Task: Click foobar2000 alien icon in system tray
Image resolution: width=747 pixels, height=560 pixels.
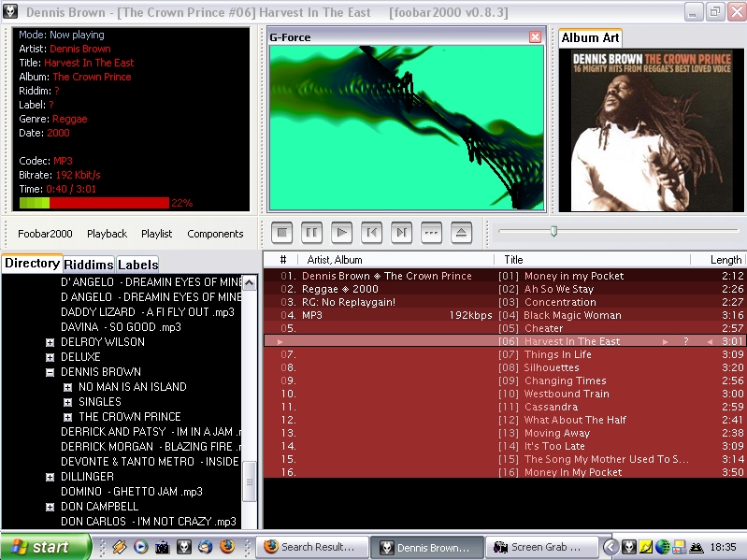Action: (x=629, y=547)
